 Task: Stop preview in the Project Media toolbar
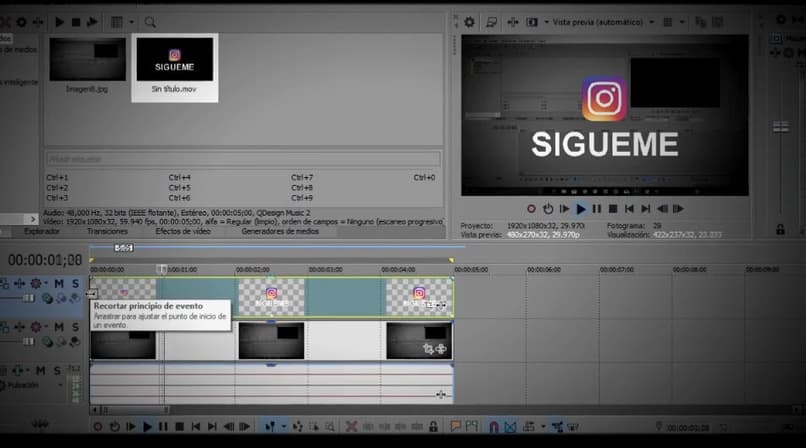click(x=76, y=22)
